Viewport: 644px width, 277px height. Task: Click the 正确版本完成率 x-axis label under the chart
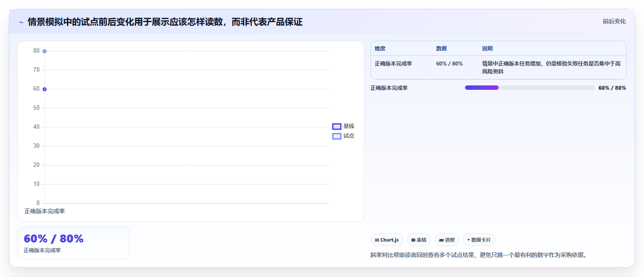(x=44, y=212)
